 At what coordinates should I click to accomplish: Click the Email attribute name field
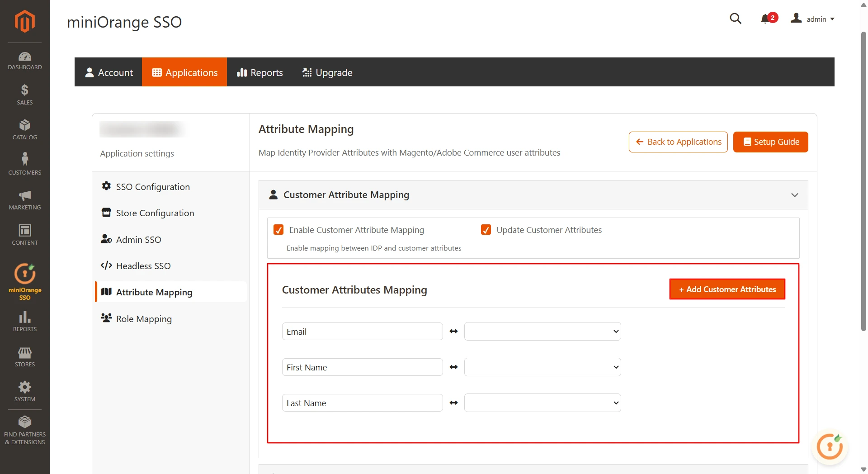pos(363,332)
